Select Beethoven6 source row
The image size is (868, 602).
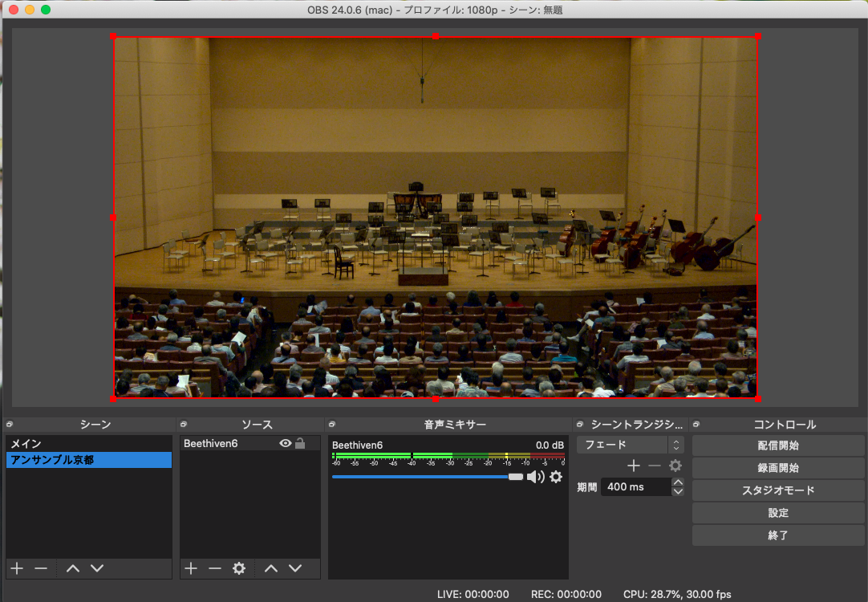tap(250, 443)
